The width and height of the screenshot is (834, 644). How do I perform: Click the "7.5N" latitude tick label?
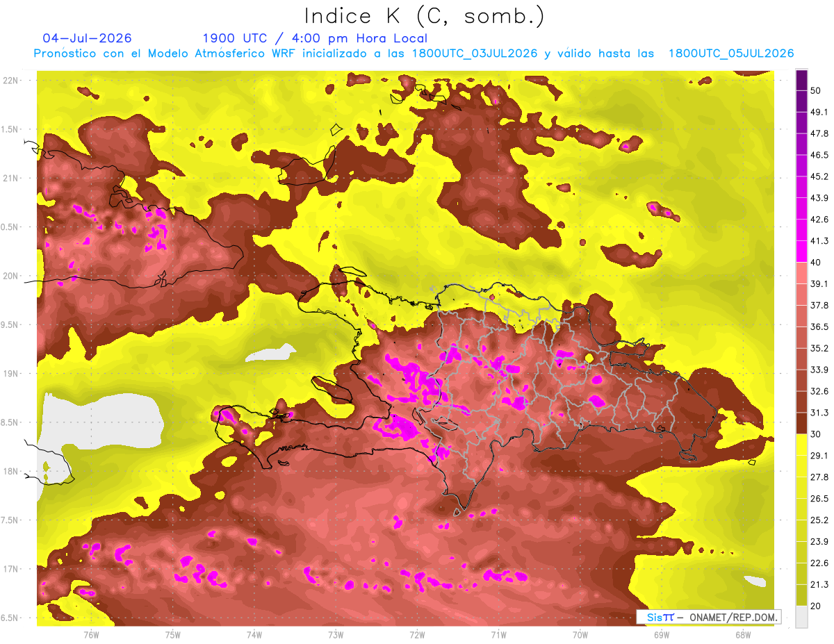[10, 521]
